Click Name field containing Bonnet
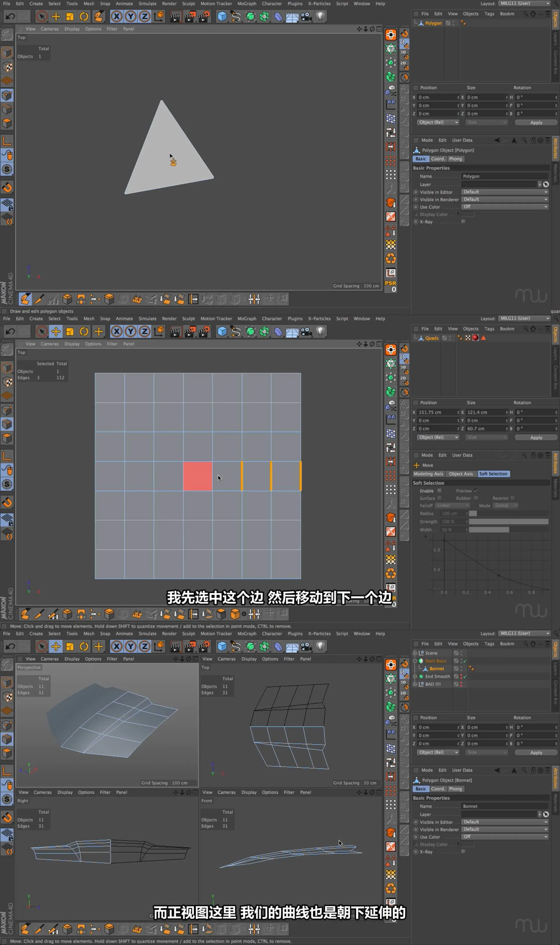The height and width of the screenshot is (945, 560). point(505,806)
